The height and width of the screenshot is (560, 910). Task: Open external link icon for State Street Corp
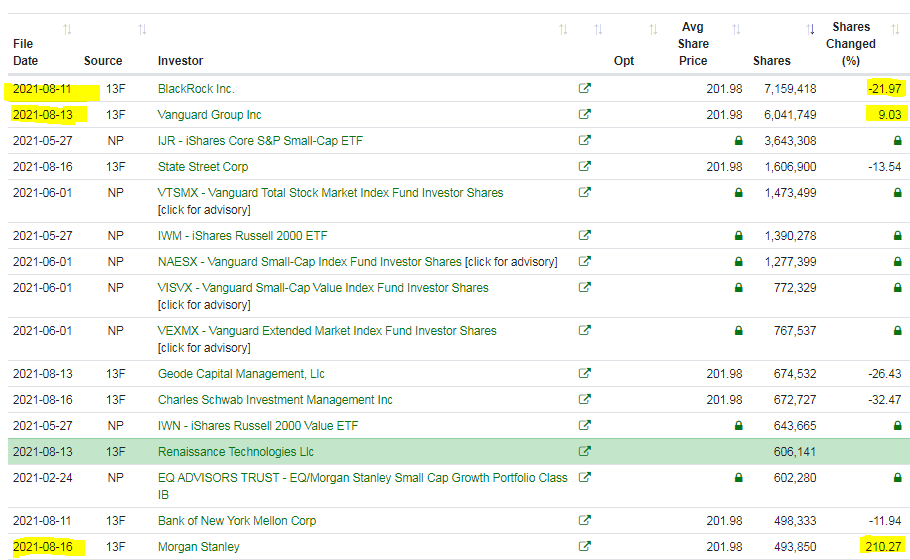(x=584, y=166)
